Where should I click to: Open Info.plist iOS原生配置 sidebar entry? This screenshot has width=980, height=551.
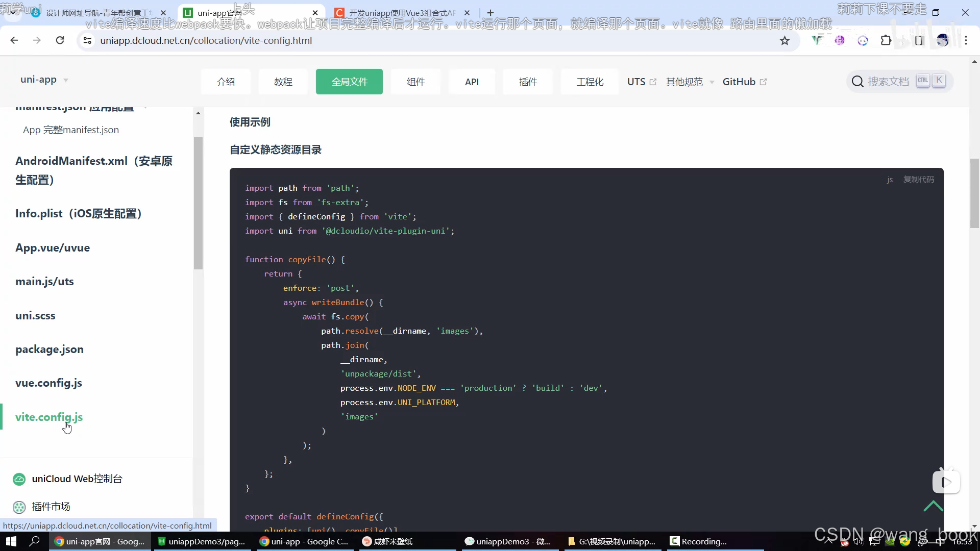pyautogui.click(x=79, y=213)
